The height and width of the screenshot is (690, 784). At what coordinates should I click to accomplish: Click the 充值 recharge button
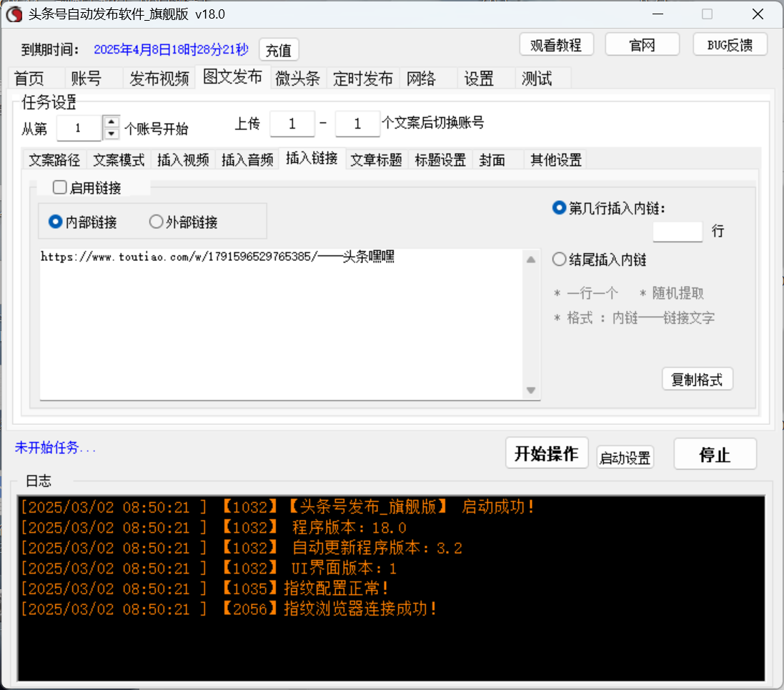(279, 50)
